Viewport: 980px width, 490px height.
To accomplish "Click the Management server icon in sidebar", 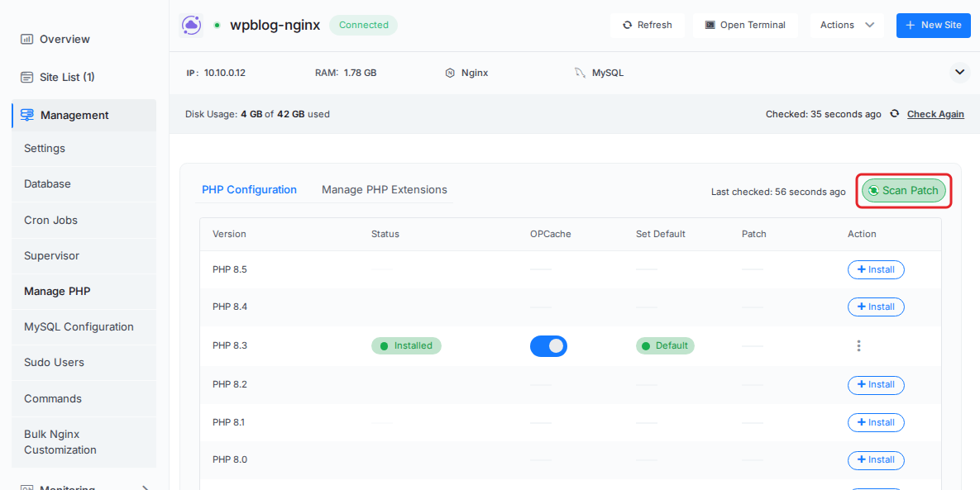I will (x=26, y=115).
